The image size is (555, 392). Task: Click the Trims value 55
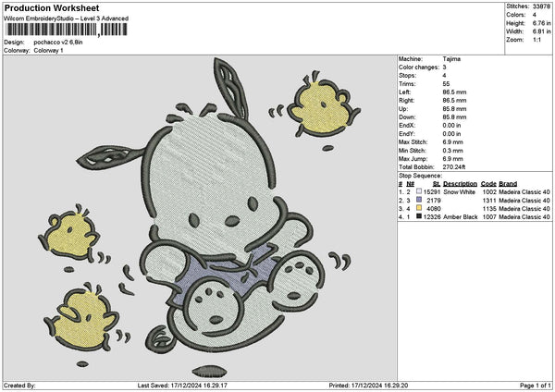[x=446, y=84]
